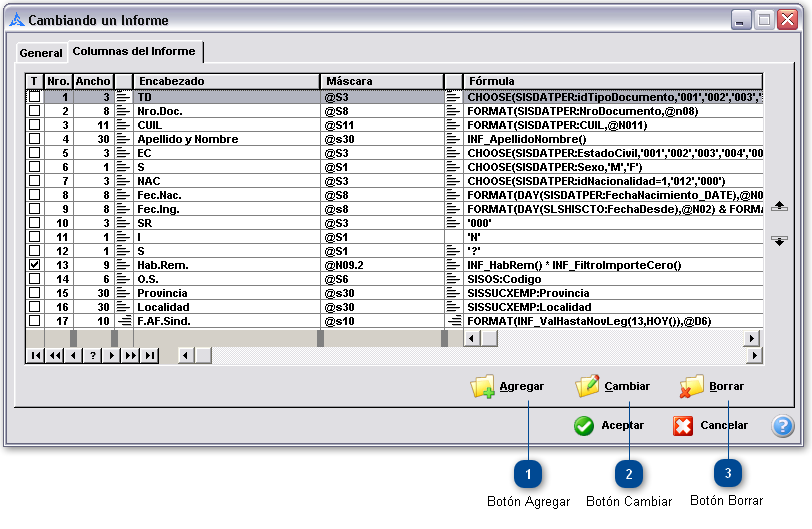Check the T box for row 2 Nro.Doc.

pyautogui.click(x=34, y=111)
